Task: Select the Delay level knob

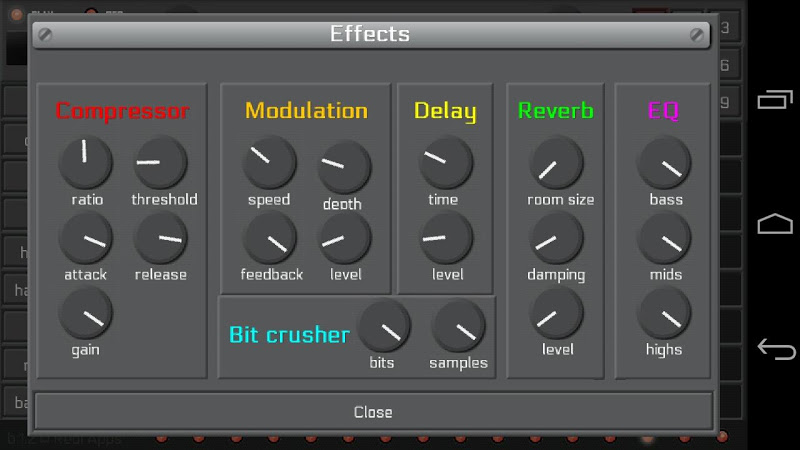Action: (x=446, y=238)
